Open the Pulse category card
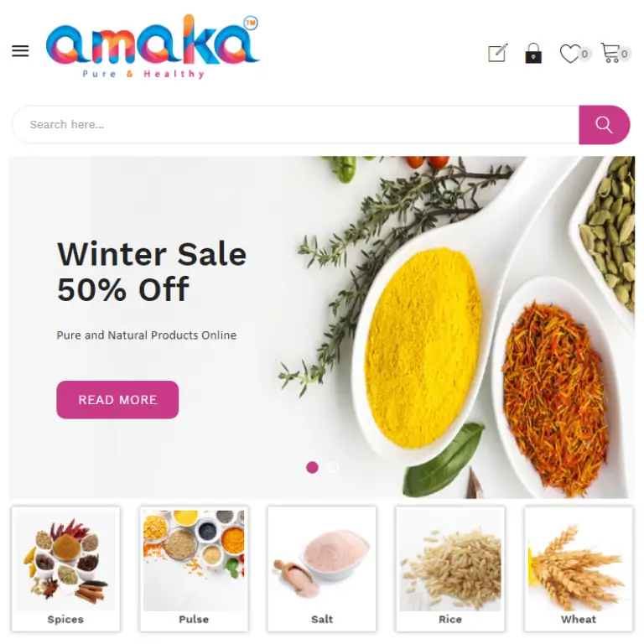The width and height of the screenshot is (644, 644). coord(194,569)
